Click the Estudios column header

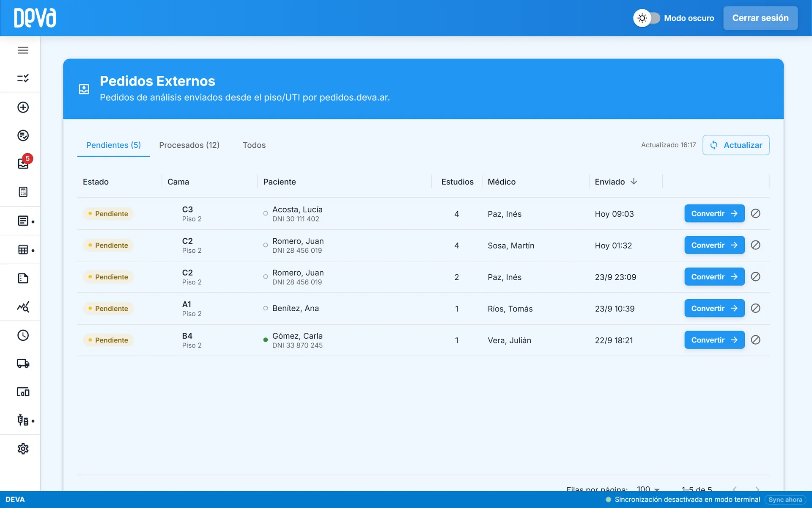457,182
